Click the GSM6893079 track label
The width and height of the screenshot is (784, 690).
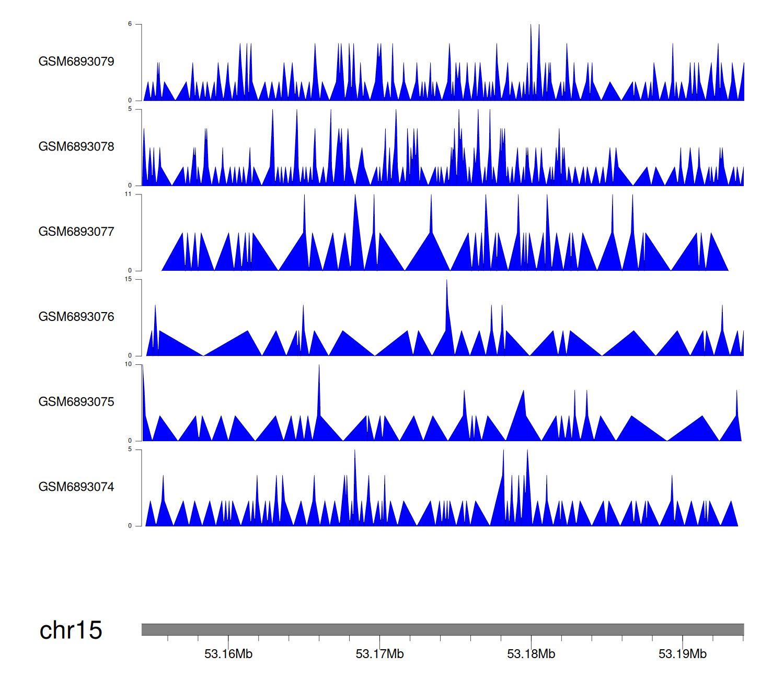click(76, 62)
